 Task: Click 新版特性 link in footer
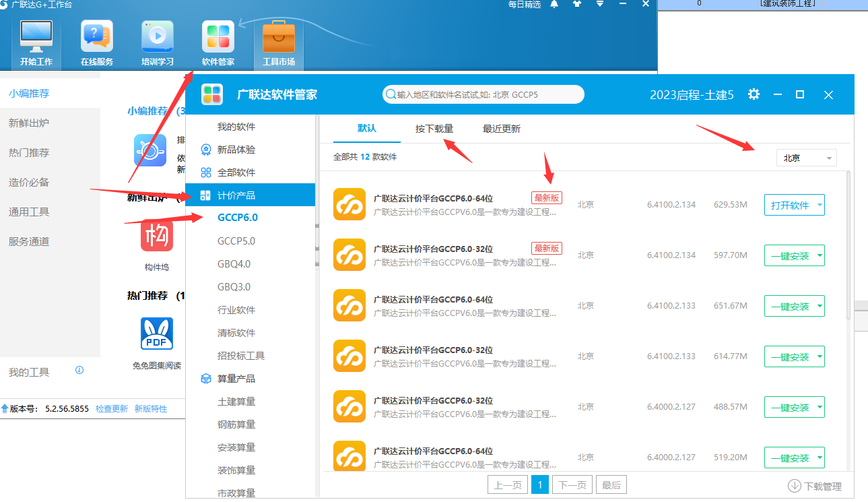(x=151, y=408)
